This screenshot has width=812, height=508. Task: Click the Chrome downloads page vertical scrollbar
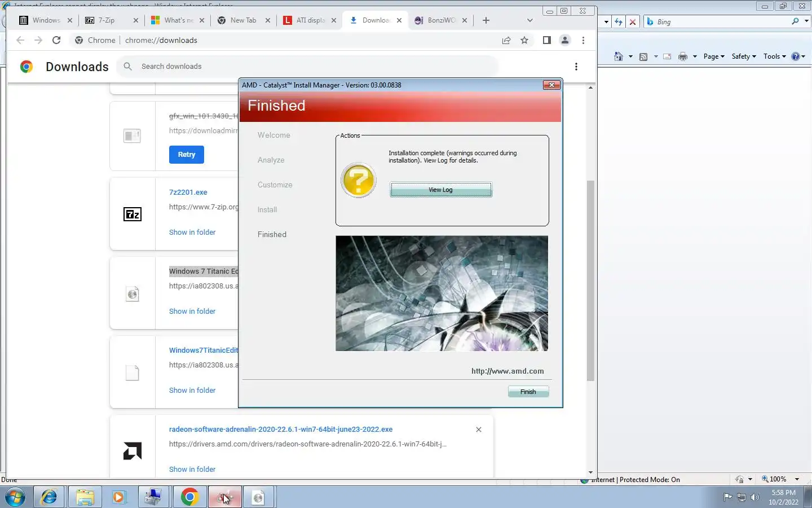[x=590, y=281]
